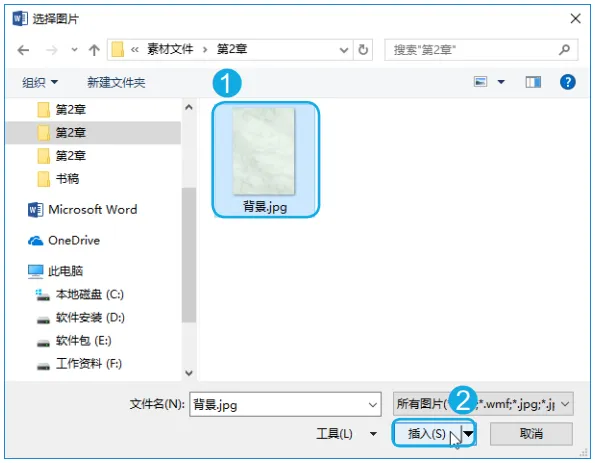Click the 取消 button
The image size is (595, 463).
(531, 433)
